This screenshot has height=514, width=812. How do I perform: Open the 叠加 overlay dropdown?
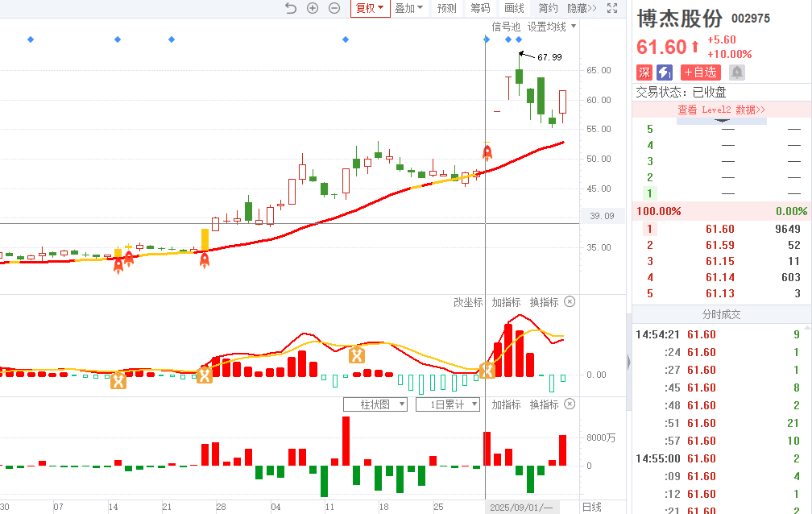pyautogui.click(x=409, y=8)
